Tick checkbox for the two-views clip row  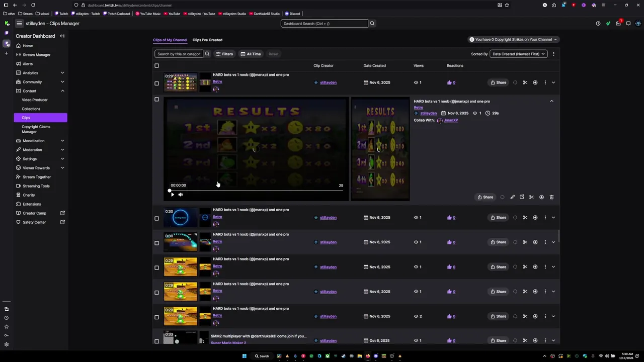pyautogui.click(x=156, y=317)
